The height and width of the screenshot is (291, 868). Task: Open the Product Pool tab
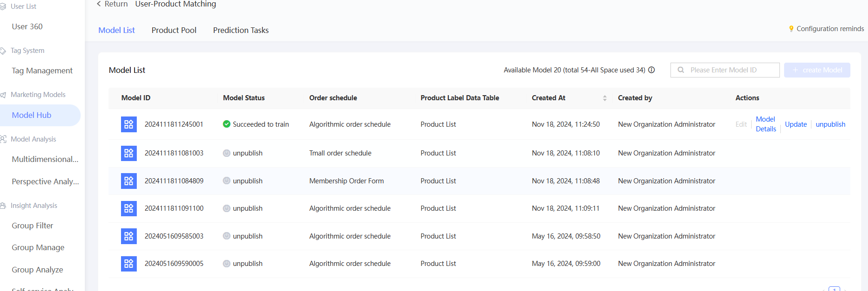tap(174, 30)
